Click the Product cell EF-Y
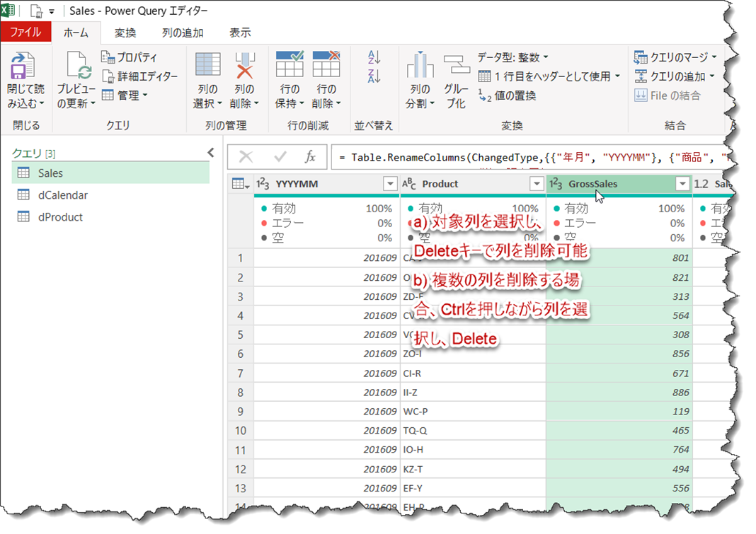 coord(473,488)
